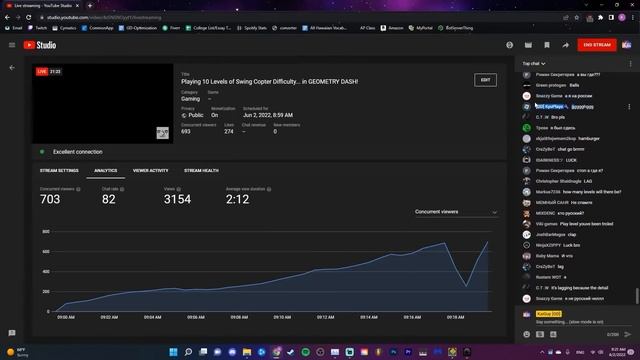Screen dimensions: 640x360
Task: Send the chat message
Action: (x=628, y=334)
